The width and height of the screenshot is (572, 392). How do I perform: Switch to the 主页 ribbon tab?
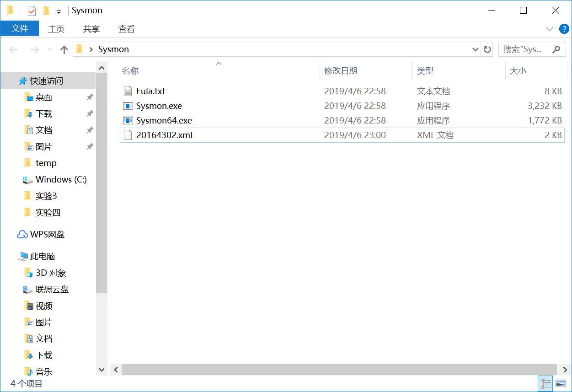(56, 29)
